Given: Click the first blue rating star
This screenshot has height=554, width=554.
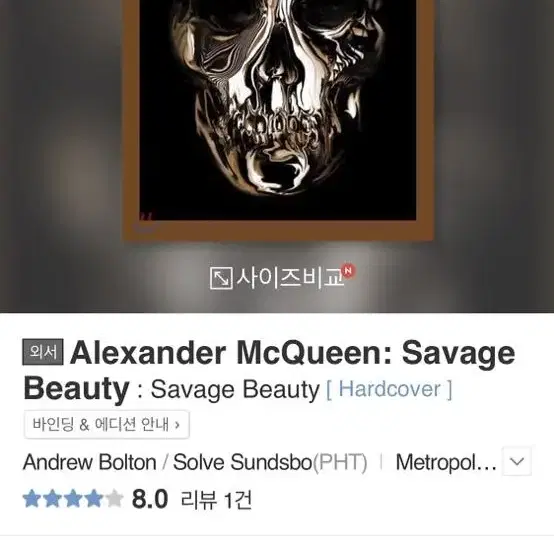Looking at the screenshot, I should pos(32,499).
